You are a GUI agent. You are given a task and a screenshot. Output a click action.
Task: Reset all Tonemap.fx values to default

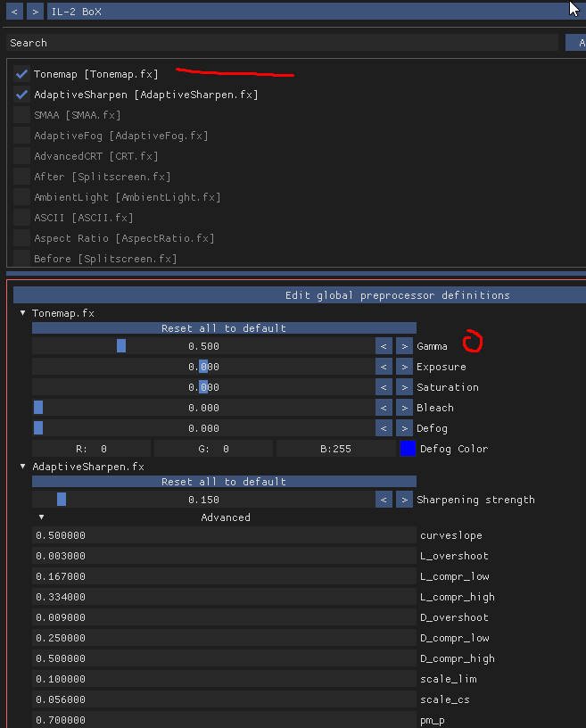click(224, 328)
